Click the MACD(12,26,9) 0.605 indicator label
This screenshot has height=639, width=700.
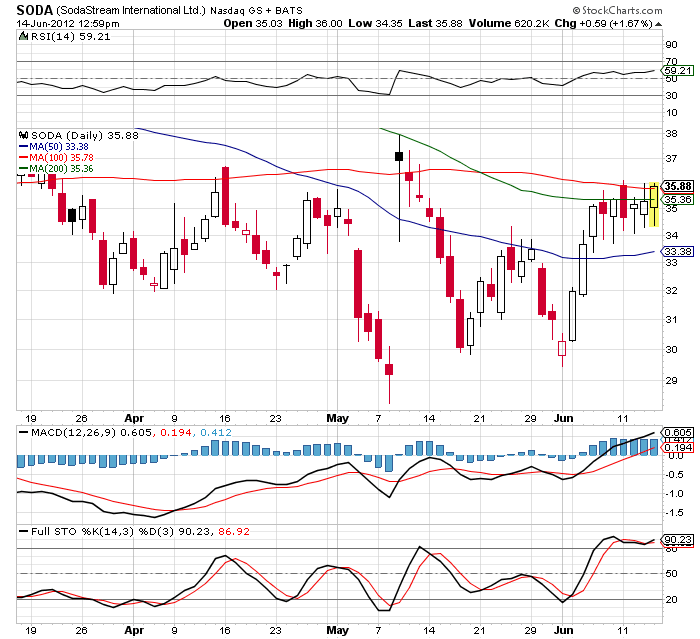pyautogui.click(x=92, y=432)
